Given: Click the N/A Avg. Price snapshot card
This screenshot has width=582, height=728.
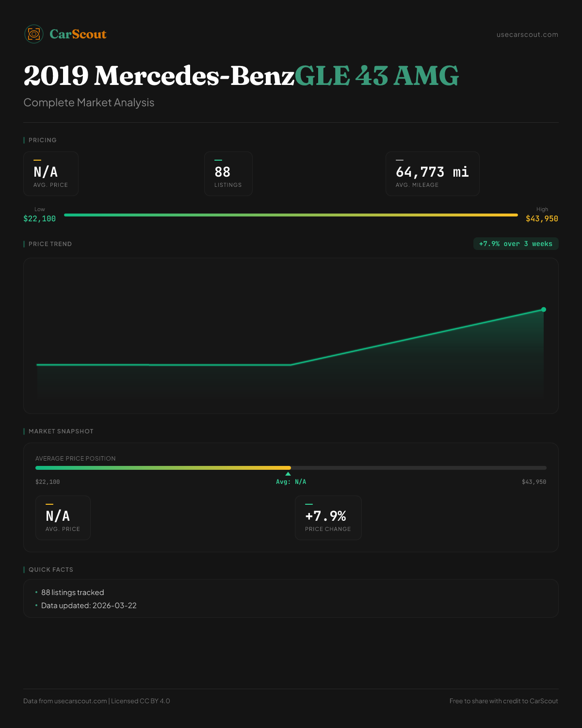Looking at the screenshot, I should (x=63, y=518).
